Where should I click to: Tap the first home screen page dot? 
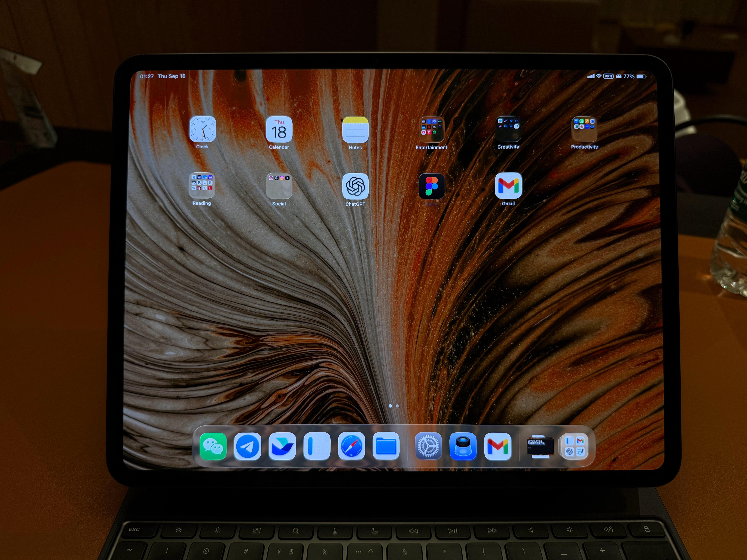point(390,406)
